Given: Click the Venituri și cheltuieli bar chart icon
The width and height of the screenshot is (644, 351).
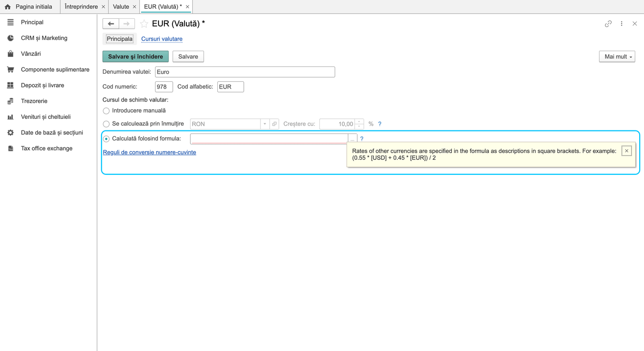Looking at the screenshot, I should click(x=10, y=117).
